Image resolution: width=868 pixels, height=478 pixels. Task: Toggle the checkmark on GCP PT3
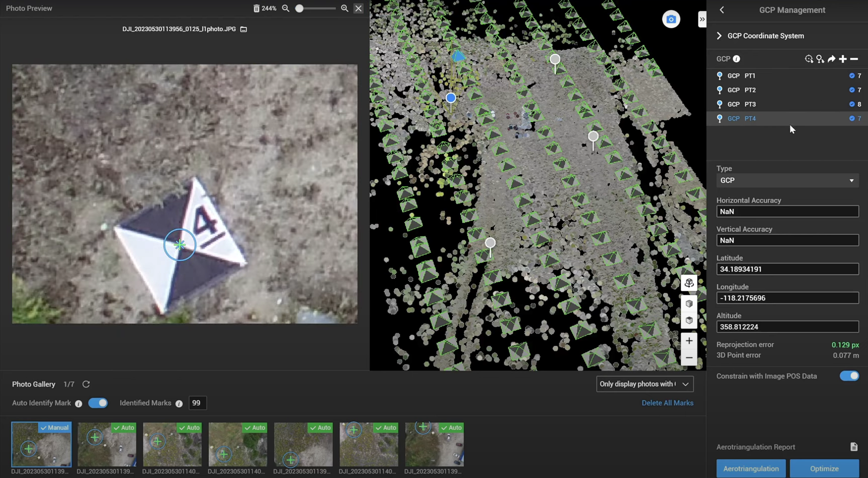click(852, 105)
